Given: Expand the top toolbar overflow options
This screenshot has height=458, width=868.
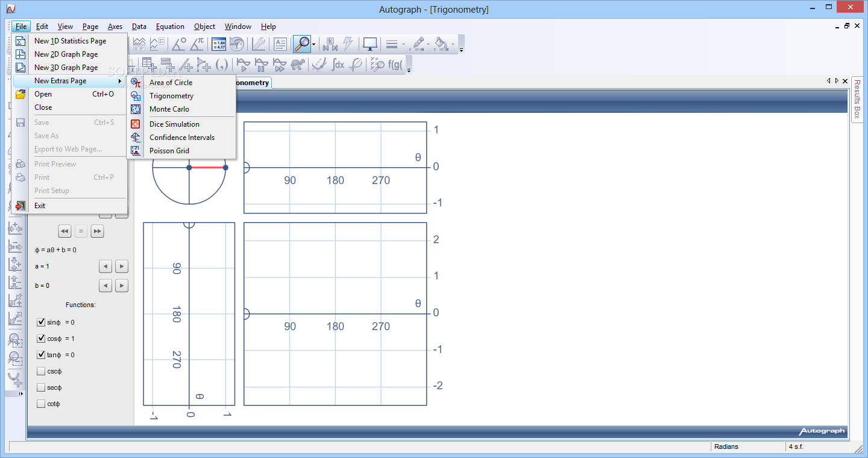Looking at the screenshot, I should (x=461, y=50).
